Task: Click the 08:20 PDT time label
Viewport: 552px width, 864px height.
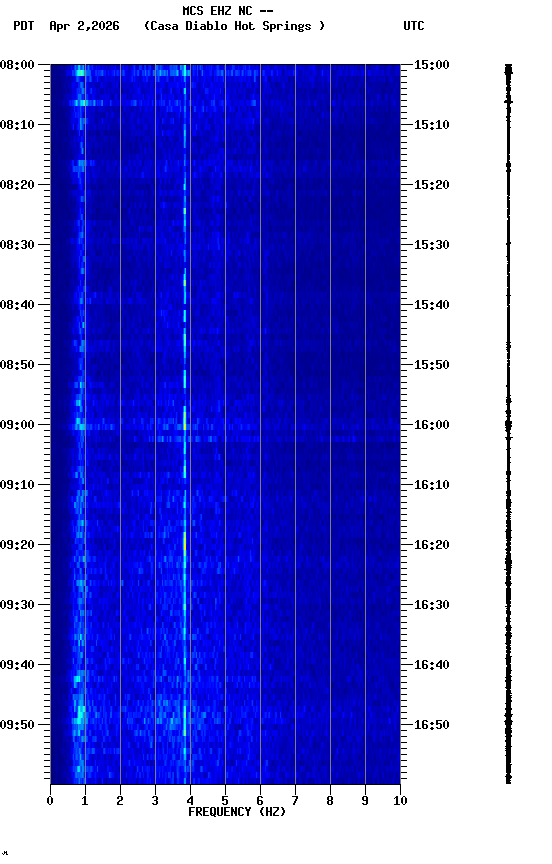Action: 17,185
